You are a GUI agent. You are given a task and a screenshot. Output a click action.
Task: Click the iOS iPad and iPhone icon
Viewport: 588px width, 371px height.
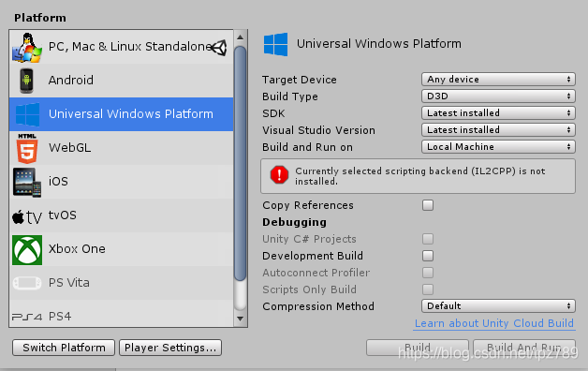[27, 183]
